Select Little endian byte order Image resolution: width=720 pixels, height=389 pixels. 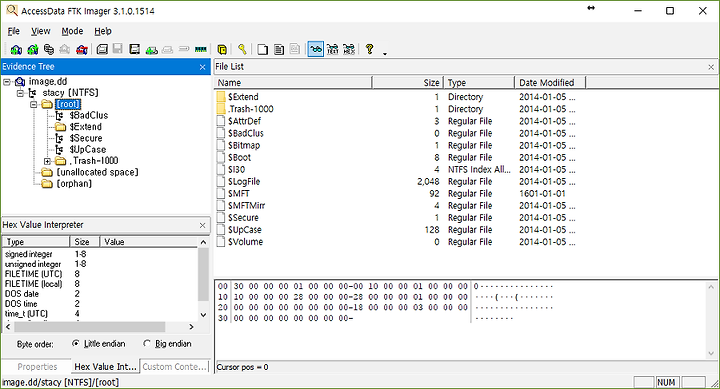pyautogui.click(x=99, y=344)
